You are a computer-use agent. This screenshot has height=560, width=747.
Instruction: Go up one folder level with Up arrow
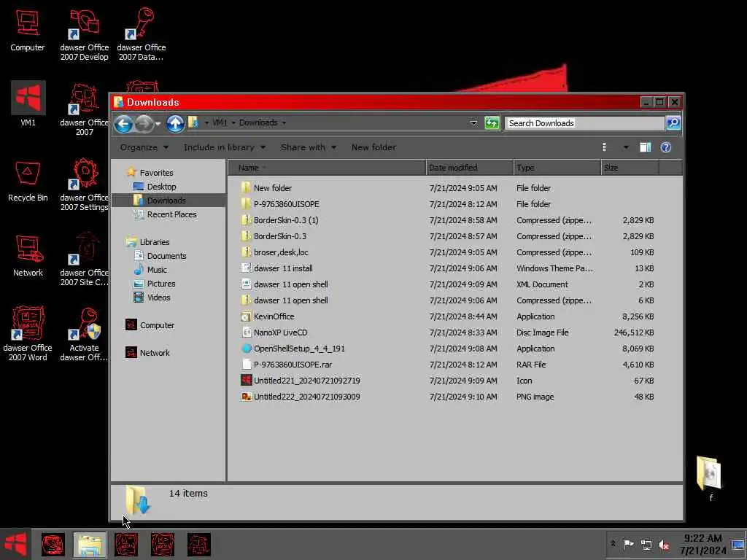point(175,123)
